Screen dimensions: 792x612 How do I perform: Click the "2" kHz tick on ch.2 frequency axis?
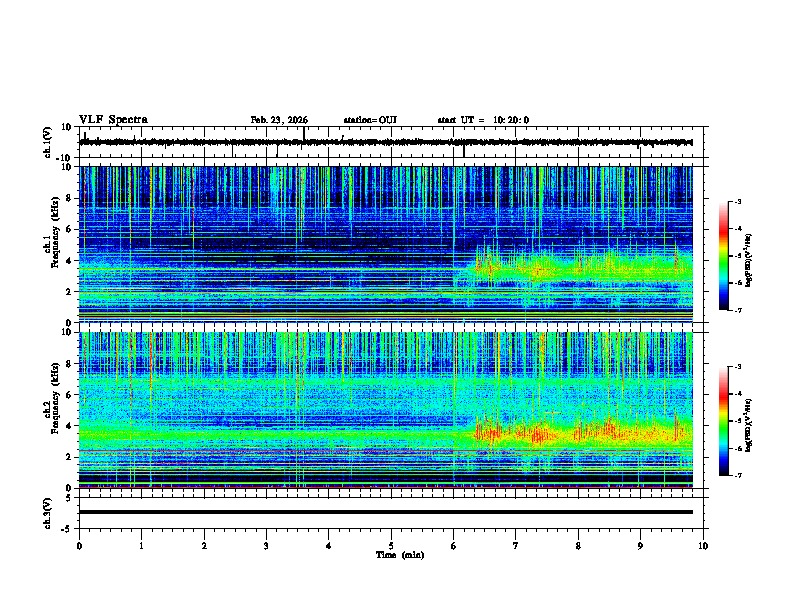tap(69, 457)
